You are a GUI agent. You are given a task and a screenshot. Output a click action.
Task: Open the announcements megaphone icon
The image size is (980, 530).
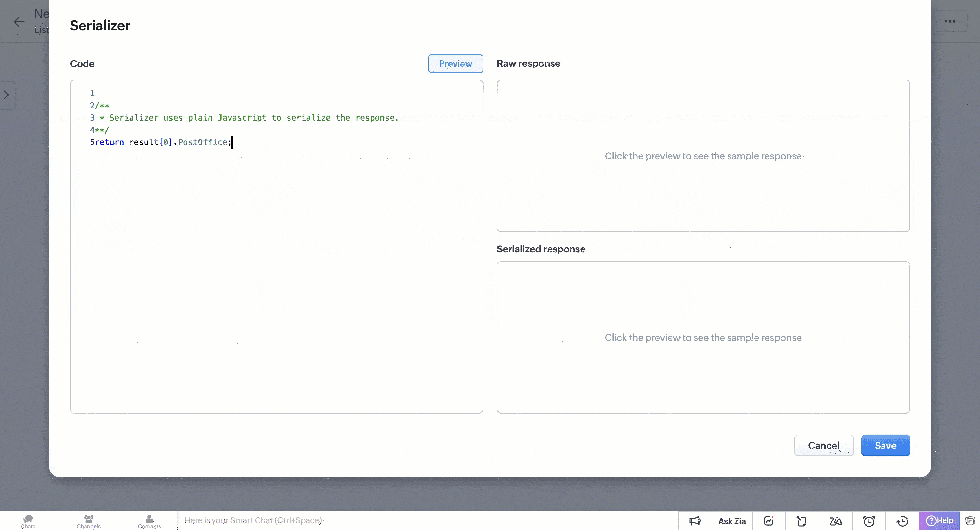click(695, 520)
